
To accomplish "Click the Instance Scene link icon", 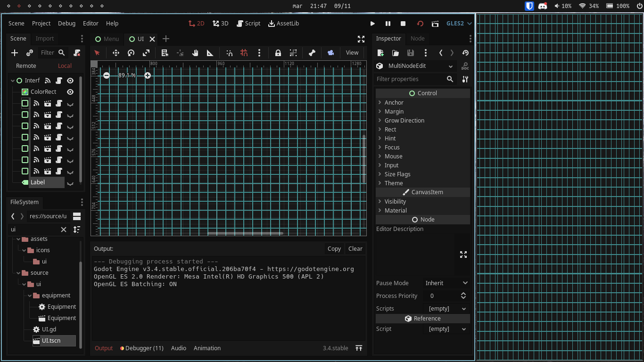I will (x=30, y=53).
